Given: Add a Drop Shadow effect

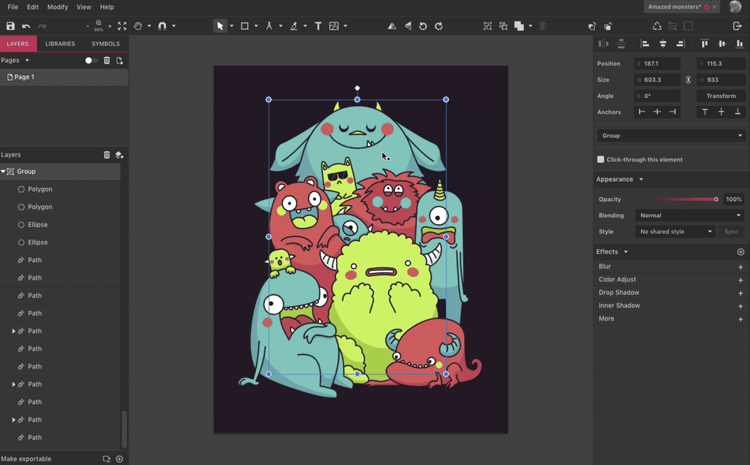Looking at the screenshot, I should (740, 293).
